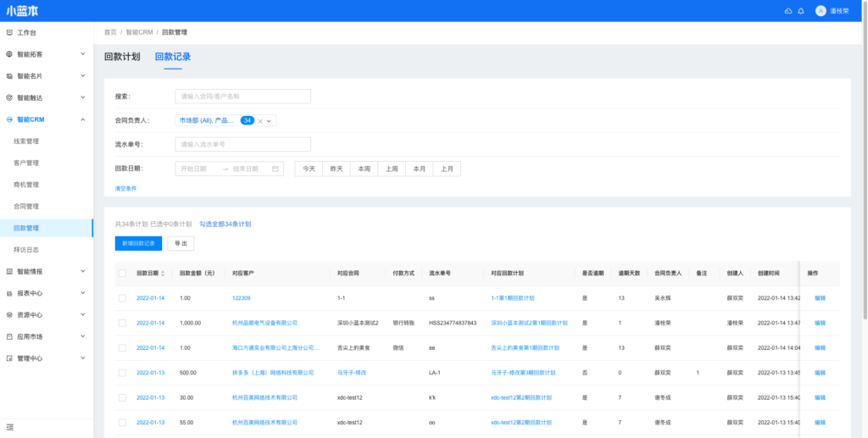
Task: Open 合同管理 in the sidebar
Action: tap(26, 206)
